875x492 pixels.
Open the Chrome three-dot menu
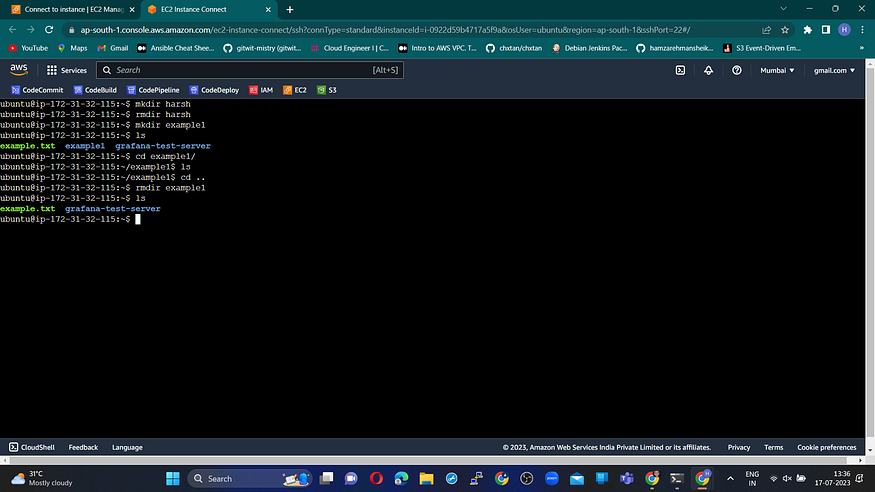point(862,30)
